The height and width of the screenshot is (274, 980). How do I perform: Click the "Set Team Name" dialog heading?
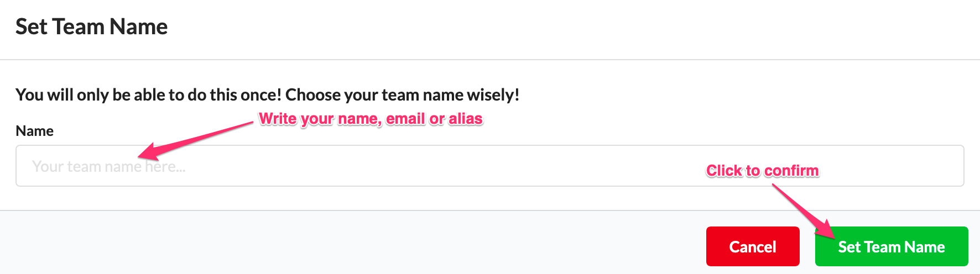[x=91, y=27]
